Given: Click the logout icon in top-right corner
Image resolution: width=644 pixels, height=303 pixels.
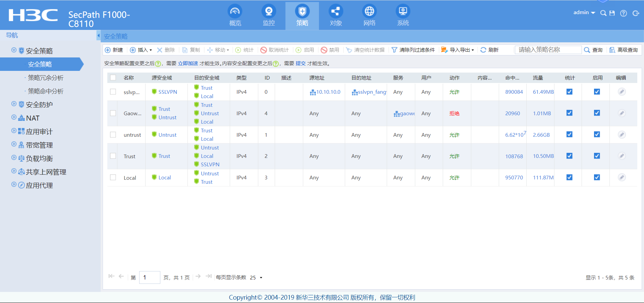Looking at the screenshot, I should 636,13.
